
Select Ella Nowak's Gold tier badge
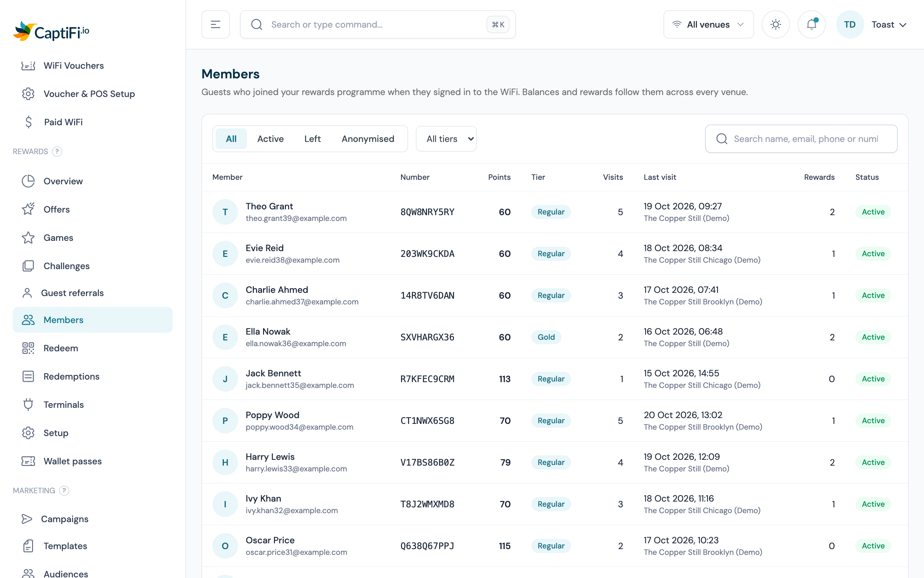(546, 337)
